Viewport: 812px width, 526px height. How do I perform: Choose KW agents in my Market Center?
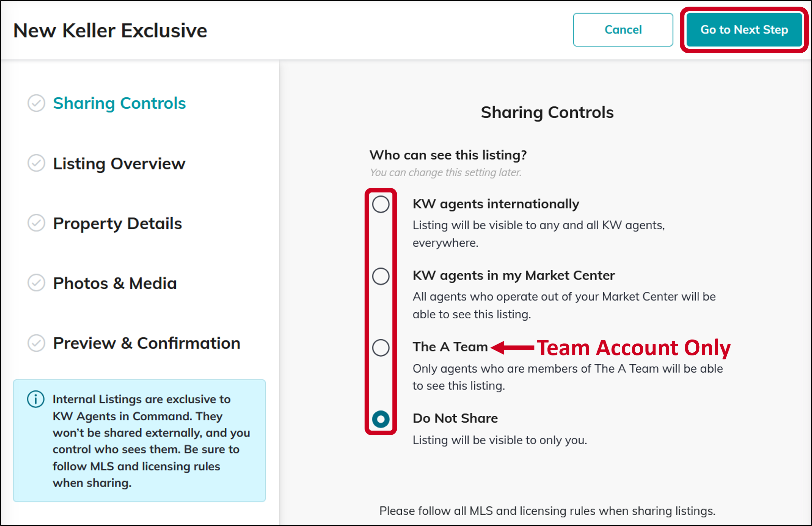[380, 276]
